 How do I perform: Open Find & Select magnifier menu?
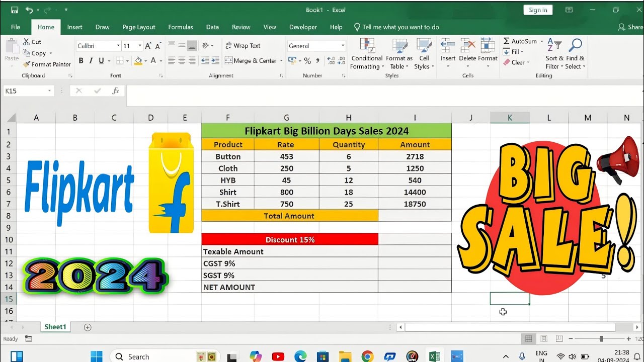pos(575,54)
